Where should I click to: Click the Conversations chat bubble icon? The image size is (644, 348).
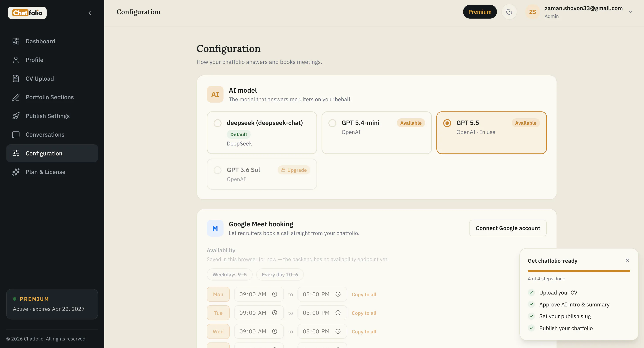click(x=16, y=134)
